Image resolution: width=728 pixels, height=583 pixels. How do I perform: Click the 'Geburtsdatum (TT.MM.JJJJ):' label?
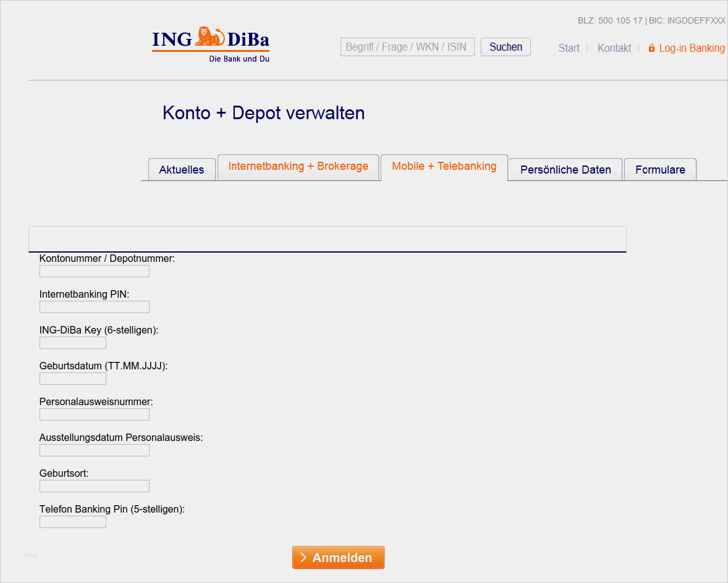tap(104, 366)
